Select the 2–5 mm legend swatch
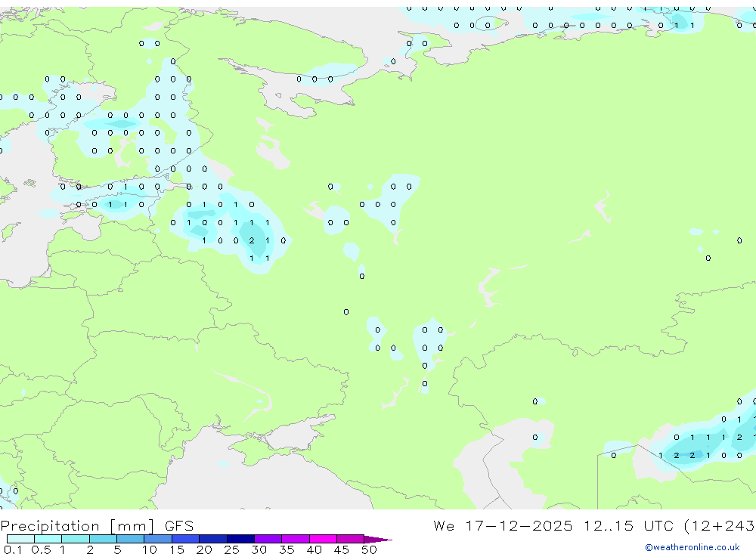 tap(103, 539)
